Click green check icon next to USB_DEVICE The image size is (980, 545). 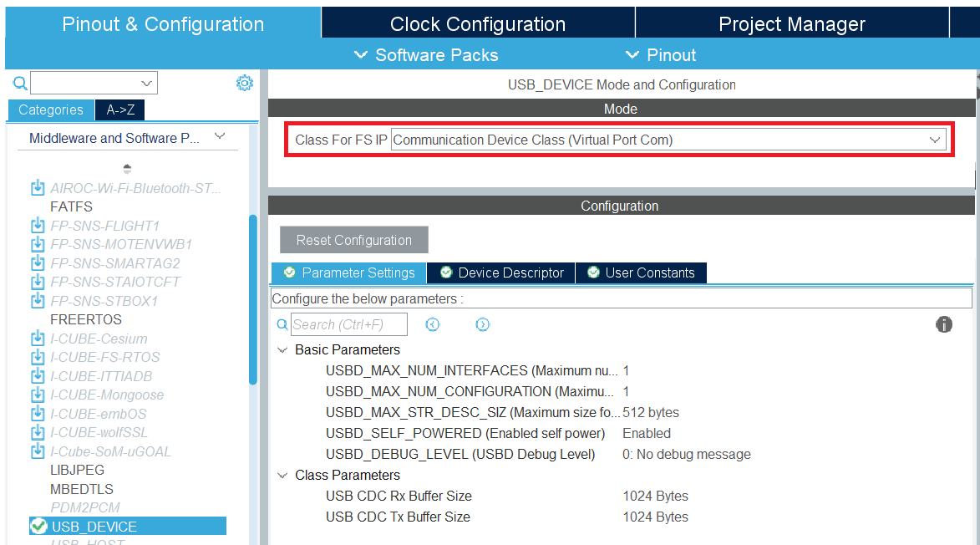(38, 526)
